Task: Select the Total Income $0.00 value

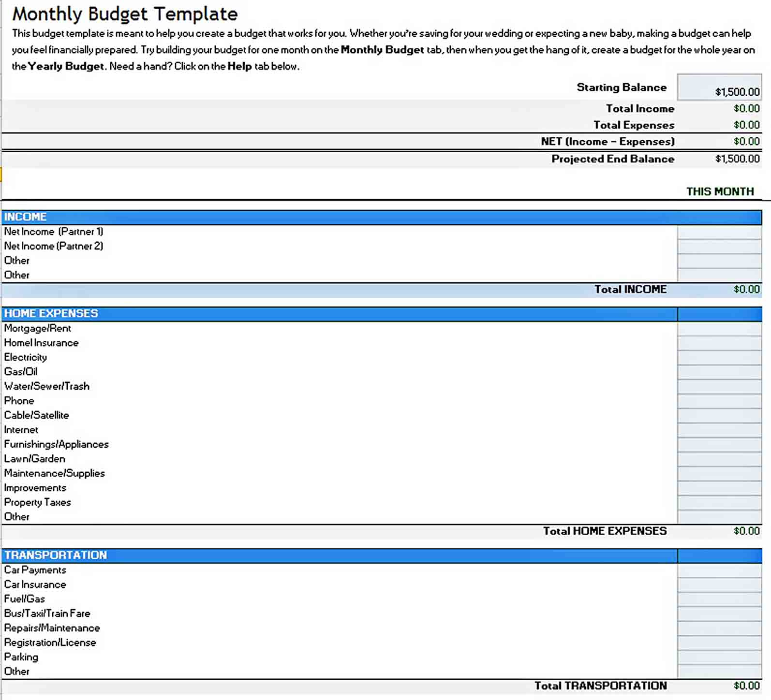Action: point(746,109)
